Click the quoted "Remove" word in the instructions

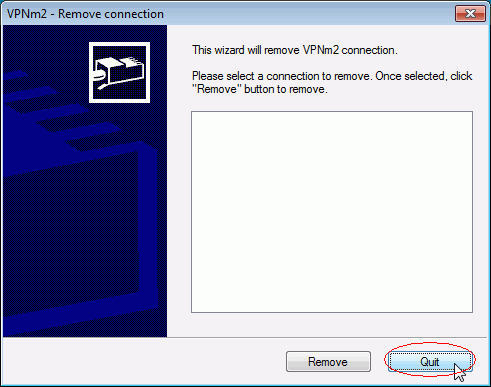(x=217, y=89)
